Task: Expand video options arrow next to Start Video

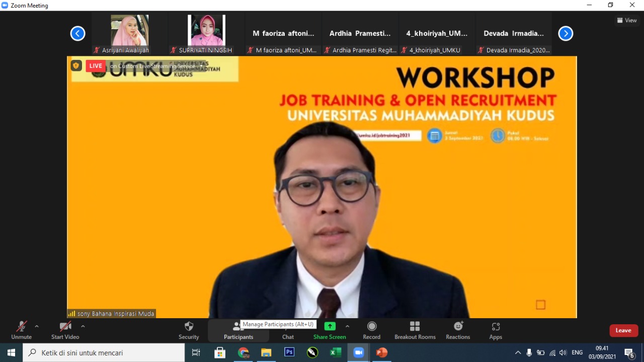Action: 83,326
